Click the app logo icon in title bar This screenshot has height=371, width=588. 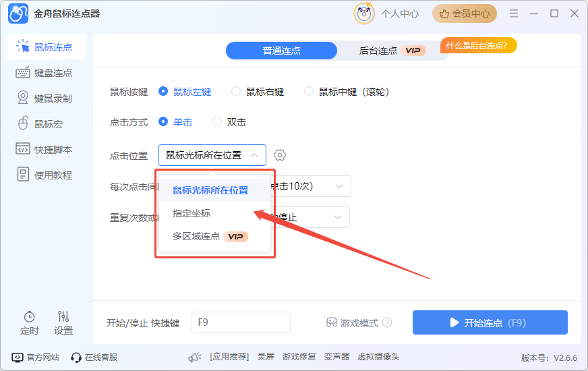pos(18,14)
